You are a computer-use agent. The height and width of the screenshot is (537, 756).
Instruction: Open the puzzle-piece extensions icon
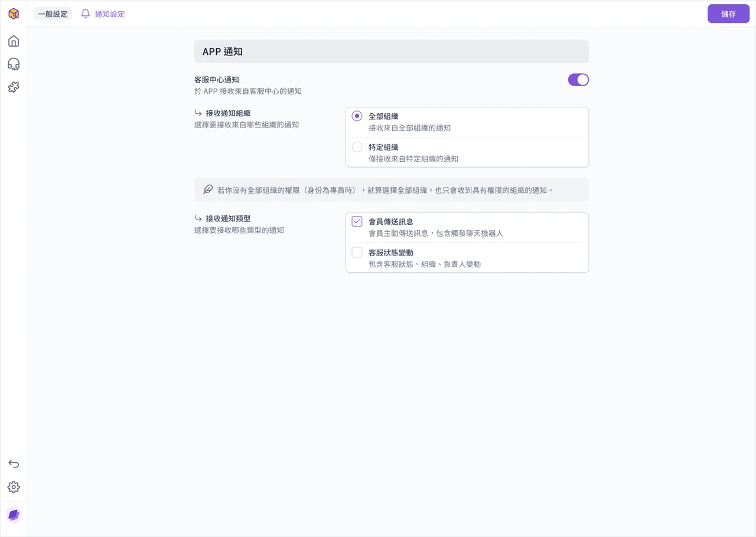click(x=14, y=87)
